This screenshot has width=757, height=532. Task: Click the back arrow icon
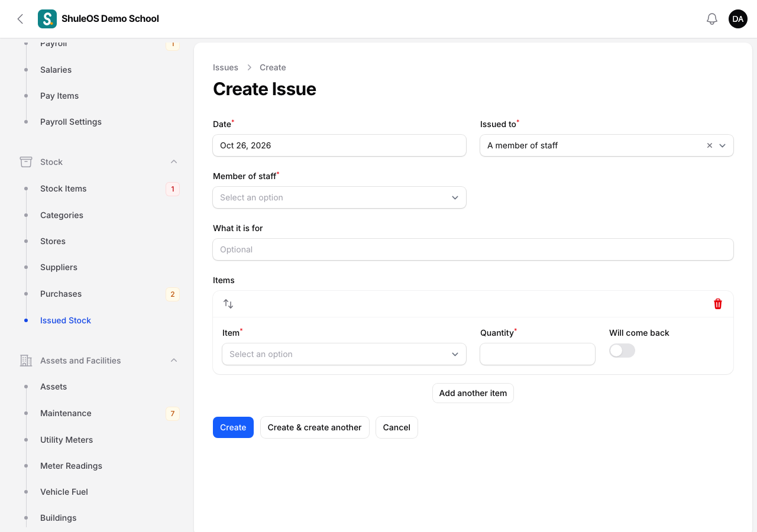[x=20, y=19]
